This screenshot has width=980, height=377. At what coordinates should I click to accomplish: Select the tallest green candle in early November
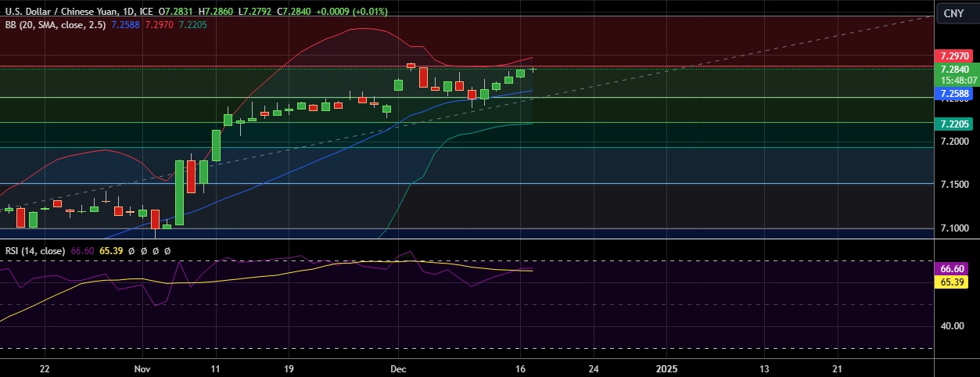(x=179, y=192)
